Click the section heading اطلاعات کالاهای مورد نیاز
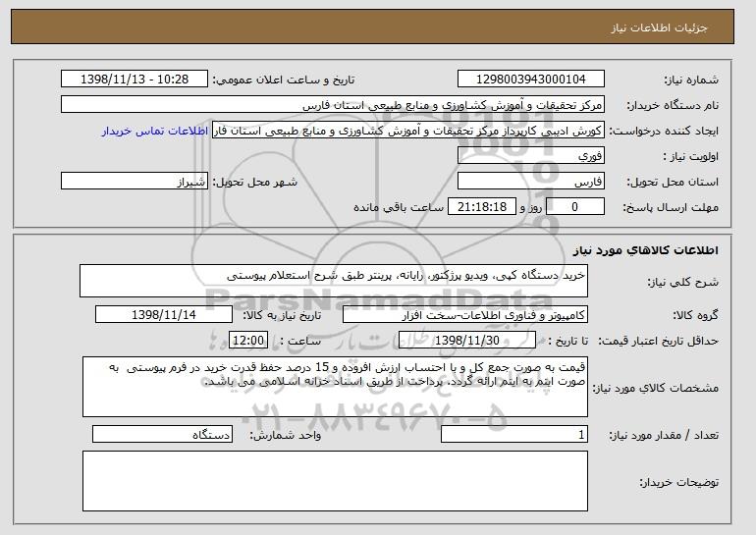The image size is (756, 535). click(x=646, y=250)
